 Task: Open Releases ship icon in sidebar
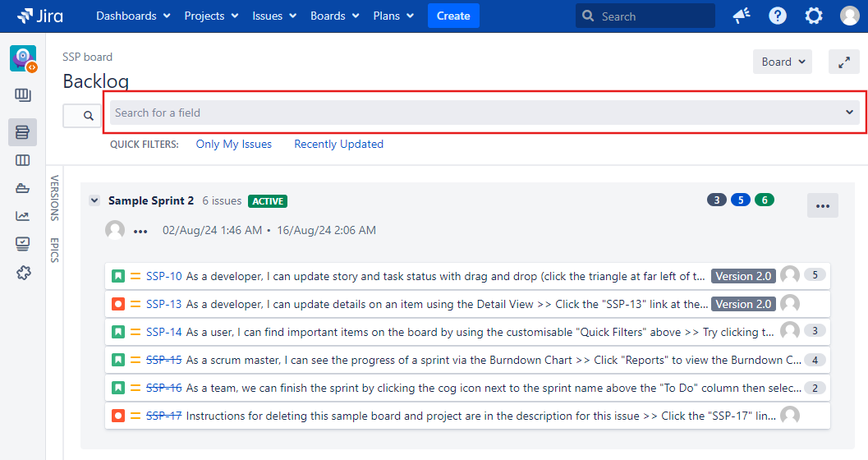click(22, 188)
